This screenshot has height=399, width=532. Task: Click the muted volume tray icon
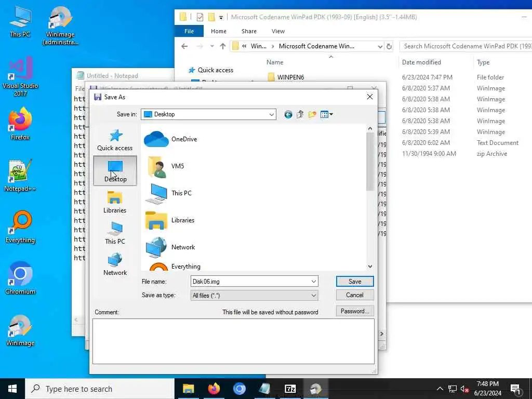click(x=464, y=389)
